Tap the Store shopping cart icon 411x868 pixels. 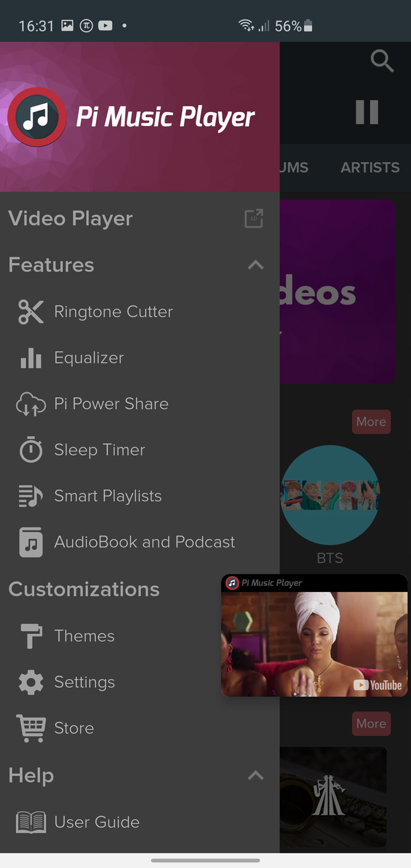(31, 728)
